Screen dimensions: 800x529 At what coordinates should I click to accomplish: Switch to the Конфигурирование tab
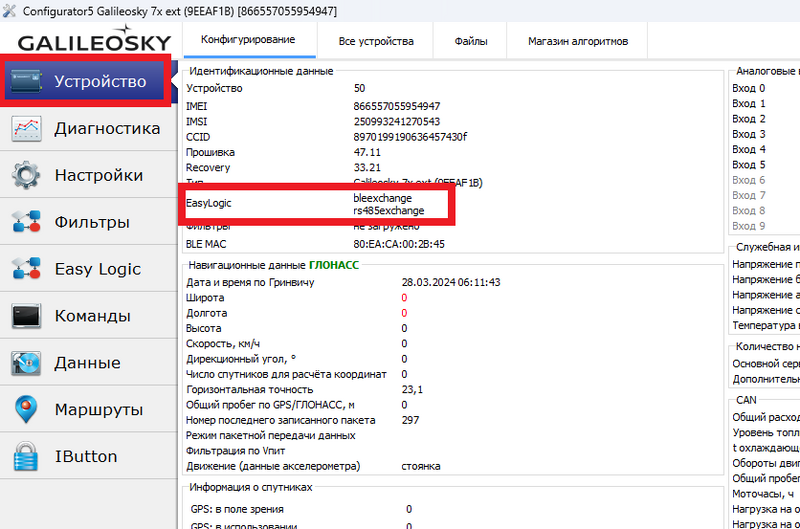[x=248, y=40]
